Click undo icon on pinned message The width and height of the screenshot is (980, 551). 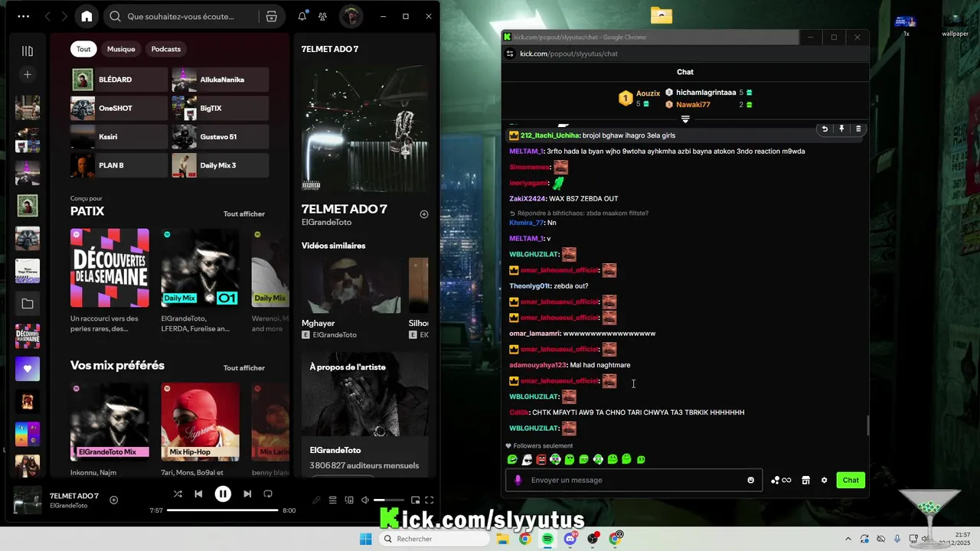[825, 129]
